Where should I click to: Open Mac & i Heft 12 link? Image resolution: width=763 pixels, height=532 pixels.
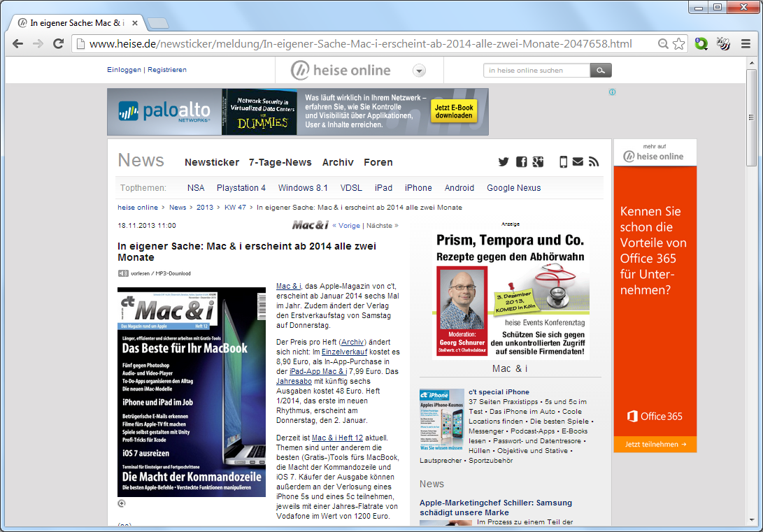click(x=337, y=438)
